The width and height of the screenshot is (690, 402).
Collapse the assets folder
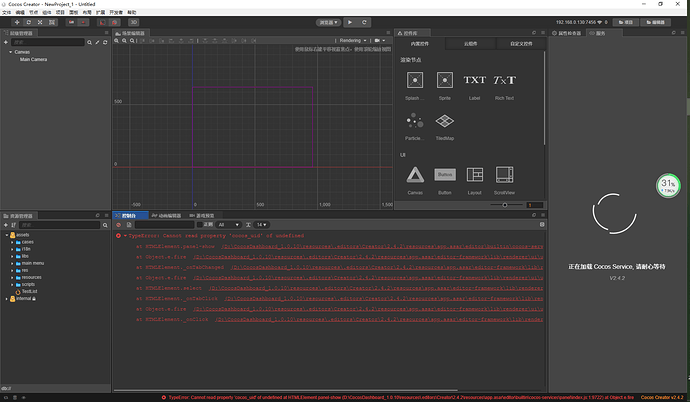pyautogui.click(x=7, y=235)
